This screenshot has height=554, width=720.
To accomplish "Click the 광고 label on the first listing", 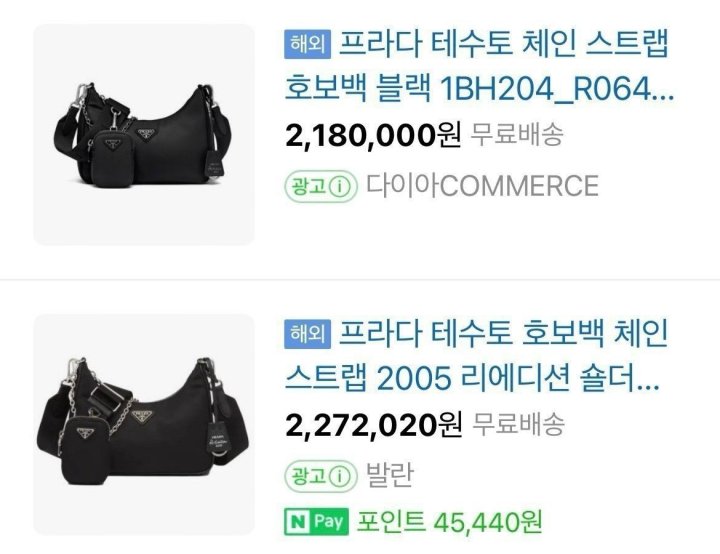I will [x=309, y=187].
